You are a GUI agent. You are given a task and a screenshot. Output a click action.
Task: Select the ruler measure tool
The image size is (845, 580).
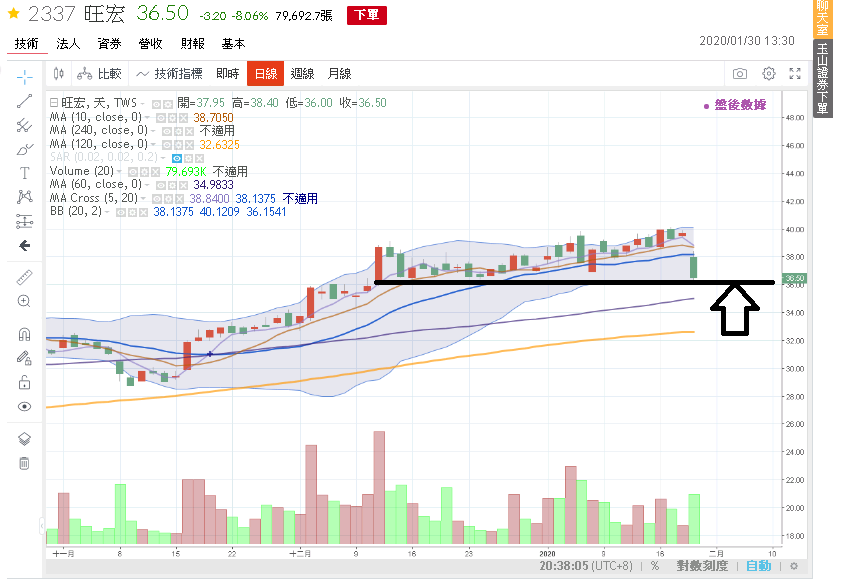point(24,278)
